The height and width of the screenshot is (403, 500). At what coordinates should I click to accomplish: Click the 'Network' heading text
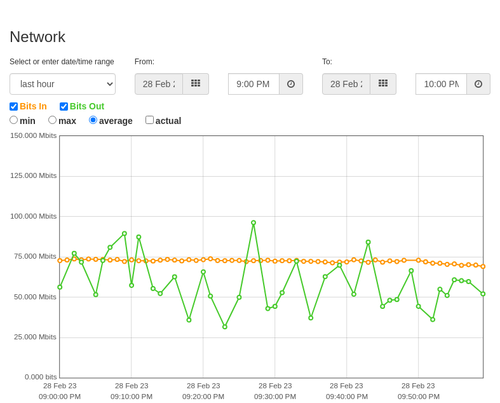tap(37, 37)
